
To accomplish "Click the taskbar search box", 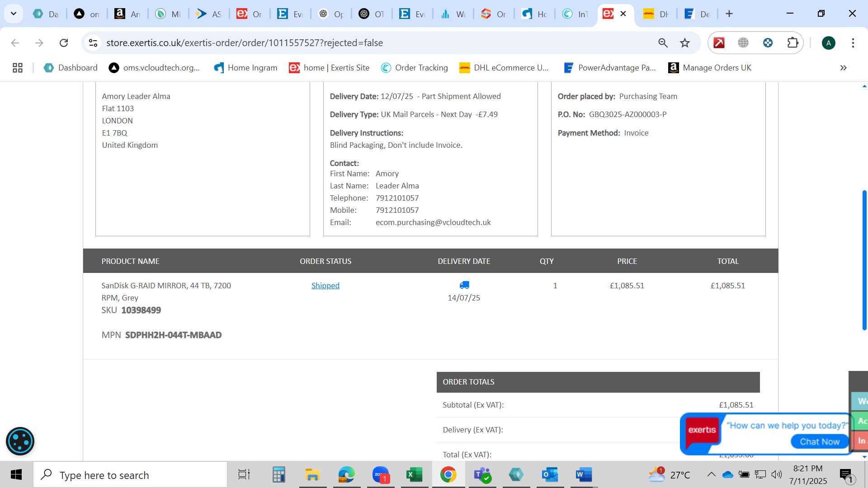I will [130, 475].
